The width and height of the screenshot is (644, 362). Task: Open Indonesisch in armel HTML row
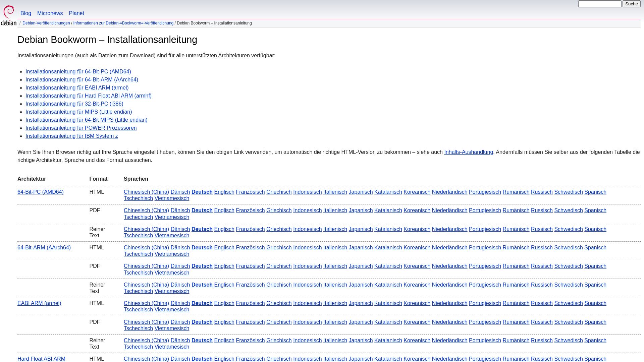(307, 303)
